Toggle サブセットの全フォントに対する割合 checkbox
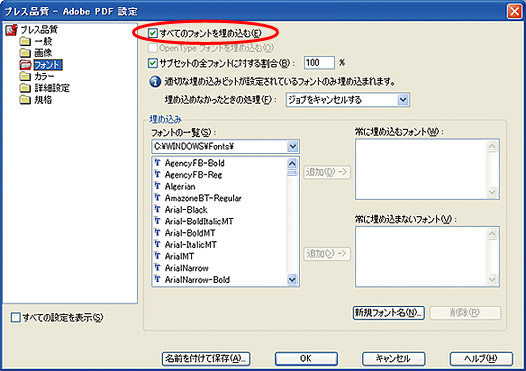 click(153, 63)
